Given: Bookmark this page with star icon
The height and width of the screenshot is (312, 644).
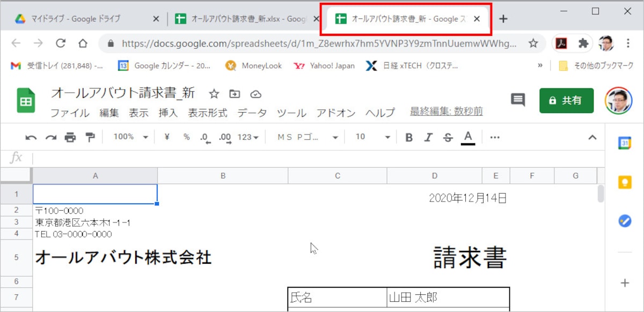Looking at the screenshot, I should (x=533, y=43).
